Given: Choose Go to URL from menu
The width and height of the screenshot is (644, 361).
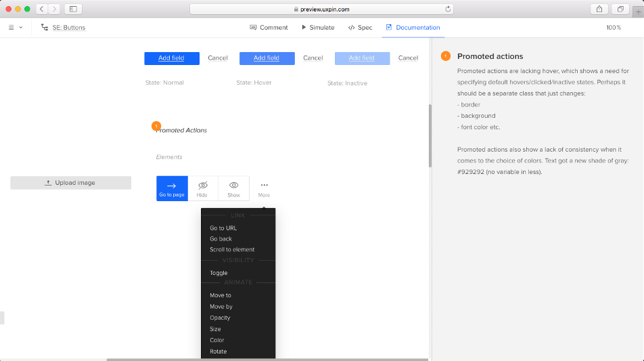Looking at the screenshot, I should [223, 228].
